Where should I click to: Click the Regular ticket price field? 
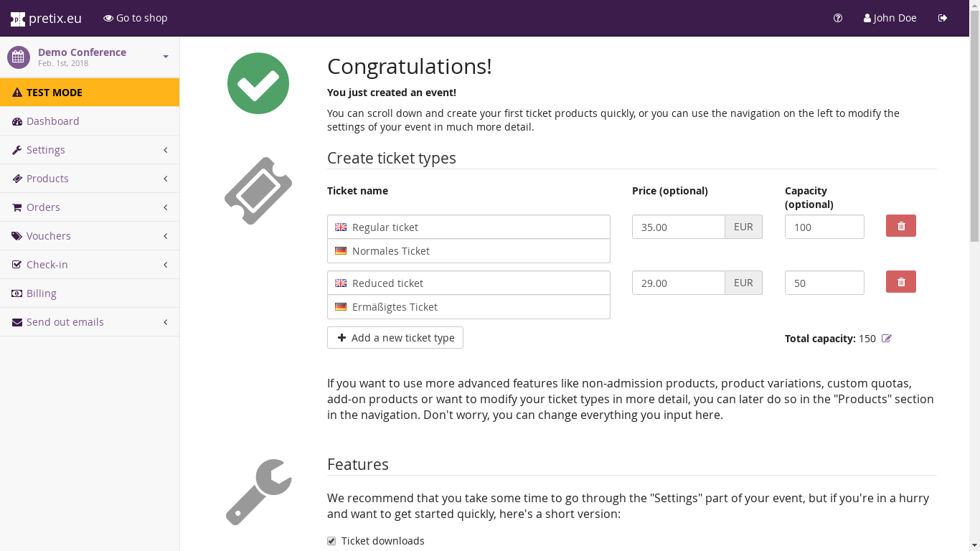[x=678, y=227]
